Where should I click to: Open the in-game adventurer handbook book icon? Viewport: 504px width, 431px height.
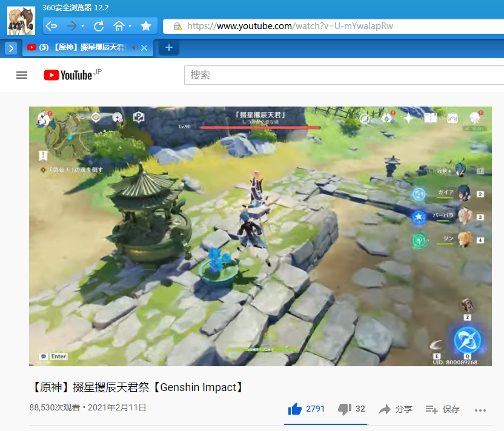430,118
